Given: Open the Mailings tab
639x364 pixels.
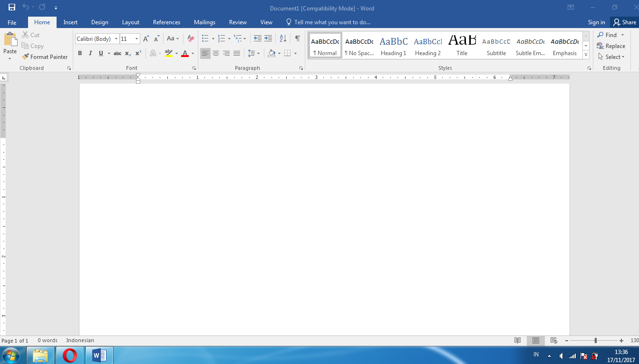Looking at the screenshot, I should [x=204, y=22].
